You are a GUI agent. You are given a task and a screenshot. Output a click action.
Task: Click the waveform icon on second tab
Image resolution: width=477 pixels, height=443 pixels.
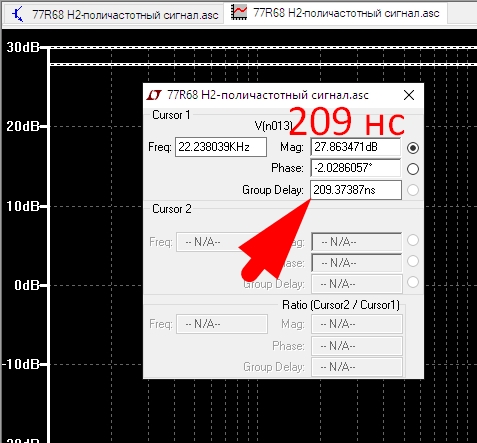[x=239, y=13]
